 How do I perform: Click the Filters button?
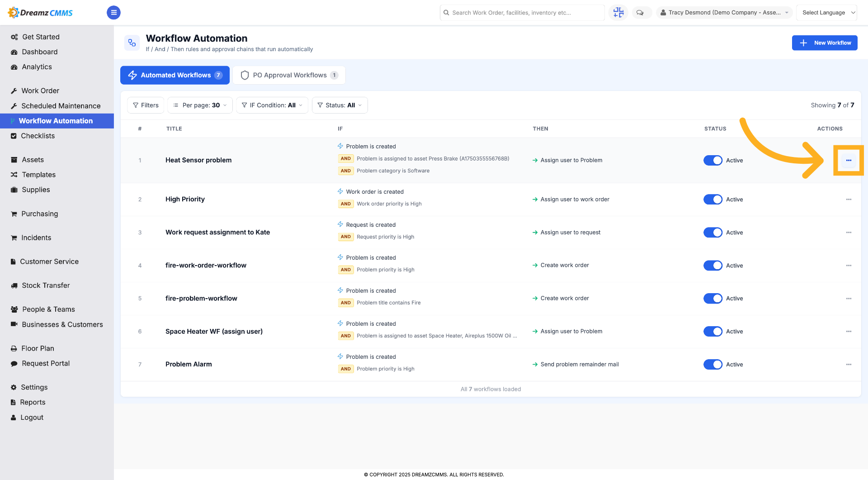pos(146,105)
